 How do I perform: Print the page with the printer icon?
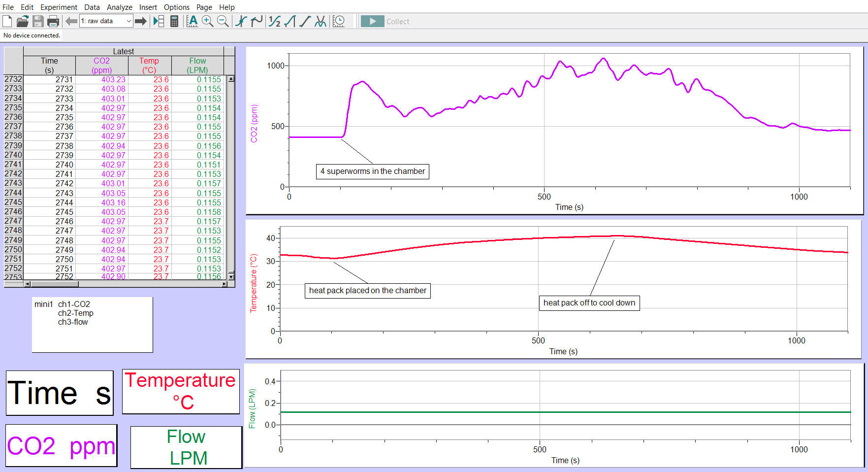[x=53, y=21]
